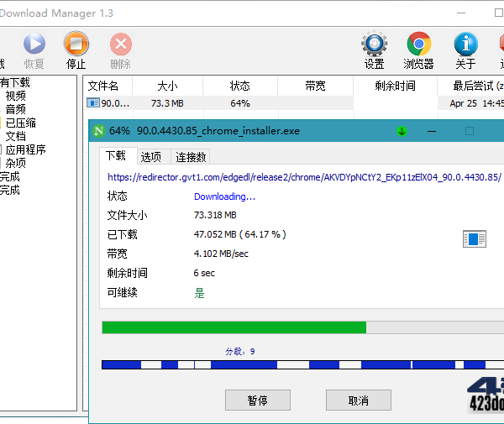Select 视频 category in sidebar
This screenshot has width=504, height=424.
coord(16,96)
